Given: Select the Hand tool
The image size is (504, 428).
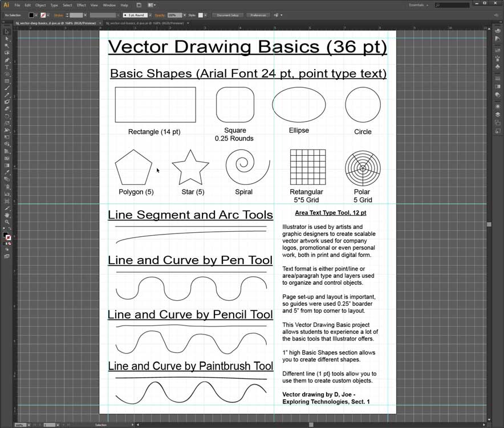Looking at the screenshot, I should click(x=7, y=215).
